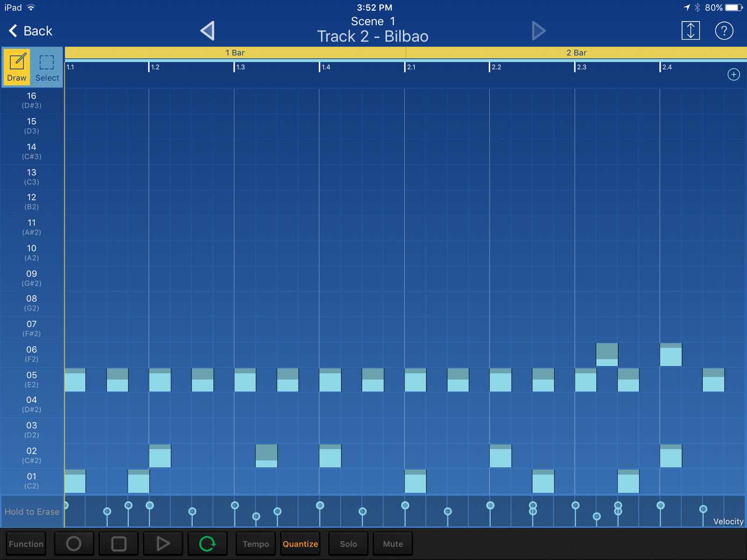The width and height of the screenshot is (747, 560).
Task: Tap pad row 08 (G2)
Action: [32, 303]
